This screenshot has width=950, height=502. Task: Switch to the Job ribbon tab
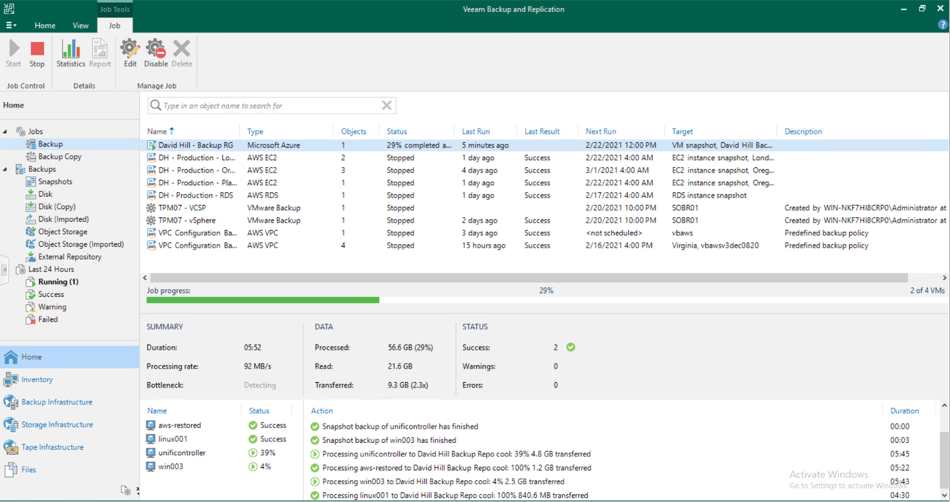click(x=115, y=25)
